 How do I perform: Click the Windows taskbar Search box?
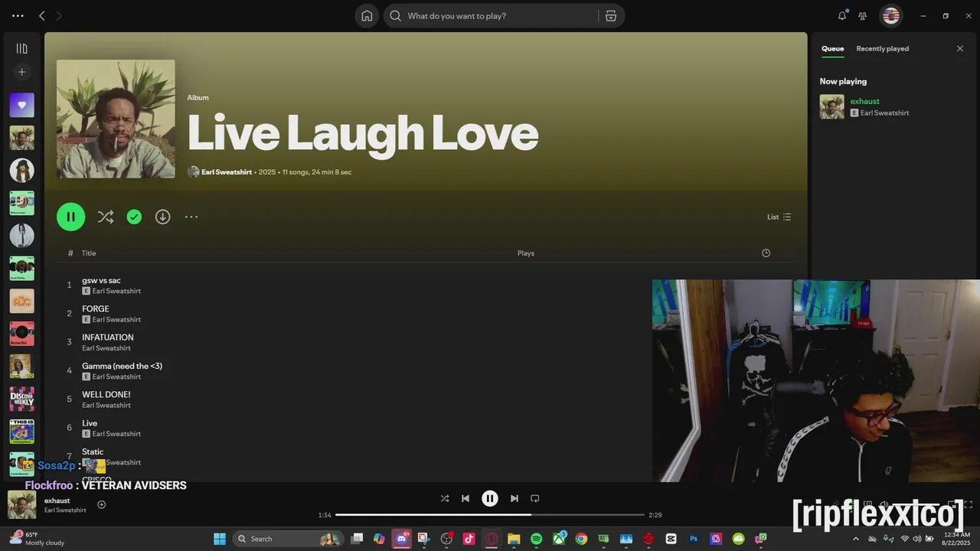click(x=287, y=539)
